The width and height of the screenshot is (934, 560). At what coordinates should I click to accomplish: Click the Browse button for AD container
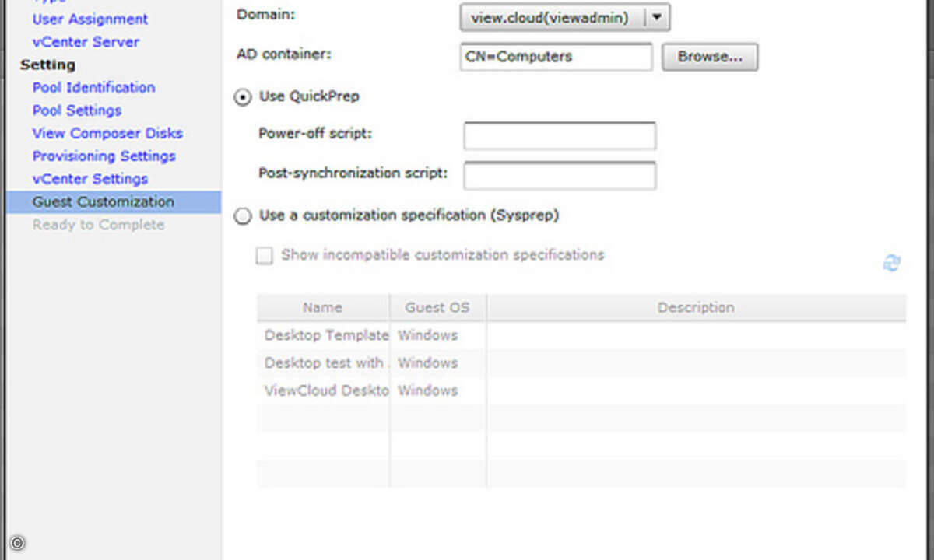click(x=710, y=57)
